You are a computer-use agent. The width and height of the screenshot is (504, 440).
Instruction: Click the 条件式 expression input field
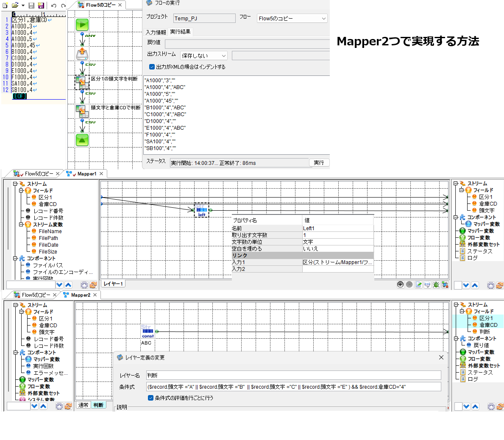tap(293, 387)
